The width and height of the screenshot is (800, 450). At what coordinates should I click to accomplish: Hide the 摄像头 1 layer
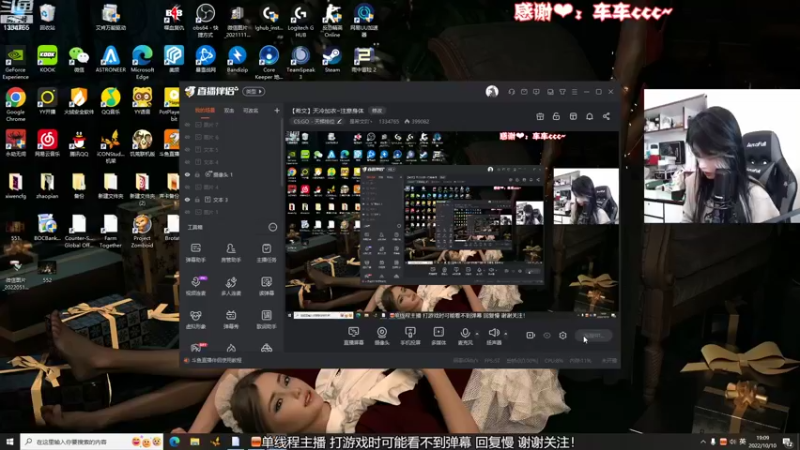(187, 174)
